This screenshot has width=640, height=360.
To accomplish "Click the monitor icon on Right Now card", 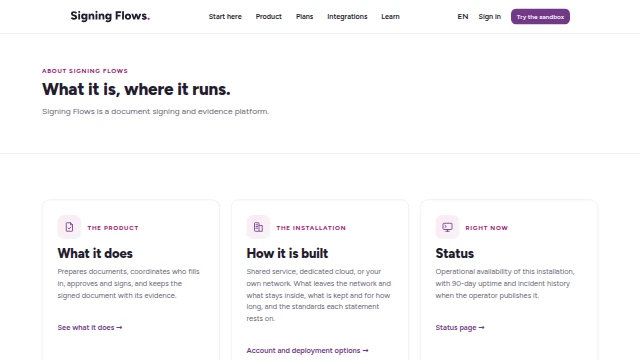I will point(447,227).
